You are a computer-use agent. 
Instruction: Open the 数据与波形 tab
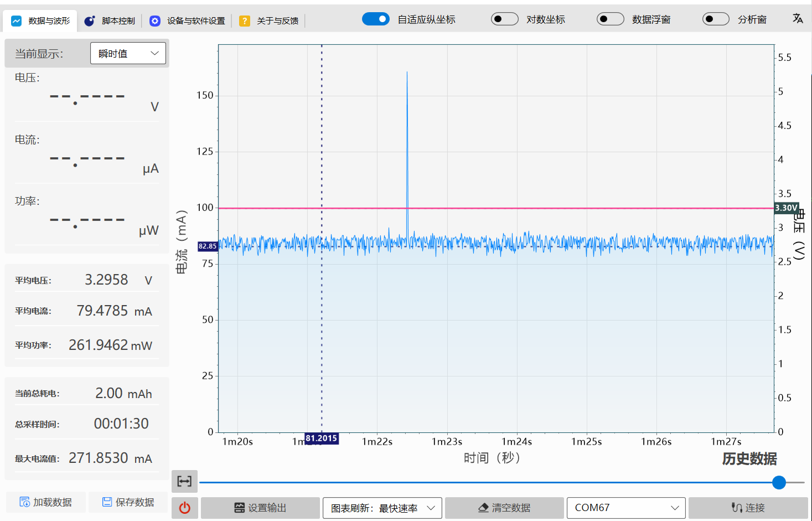coord(40,21)
